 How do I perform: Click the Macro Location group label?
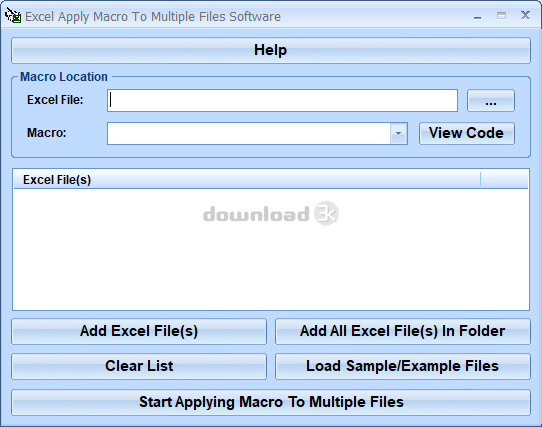coord(64,77)
